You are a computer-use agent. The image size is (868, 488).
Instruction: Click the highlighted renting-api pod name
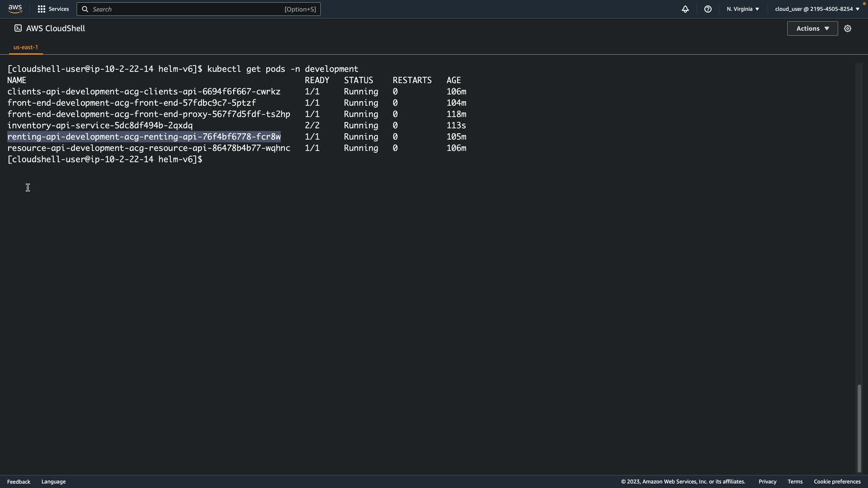pyautogui.click(x=144, y=137)
